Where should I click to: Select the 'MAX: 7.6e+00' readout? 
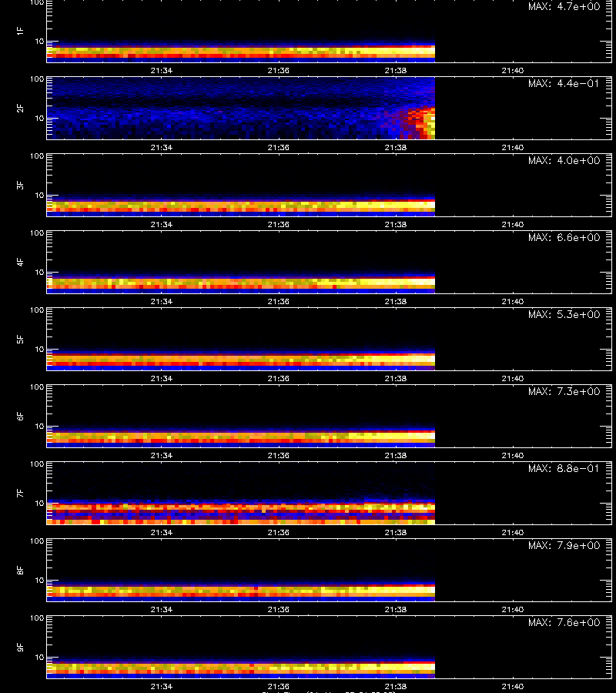564,622
